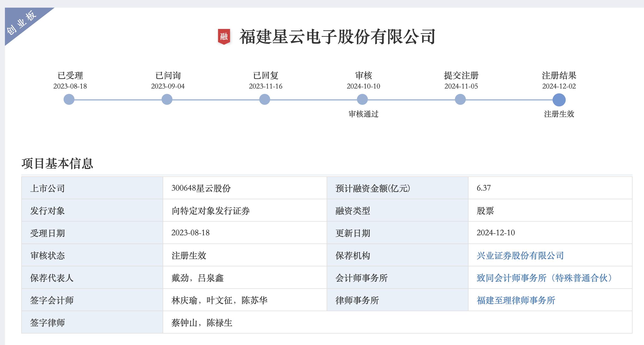Click the 会计师事务所 label

(362, 278)
